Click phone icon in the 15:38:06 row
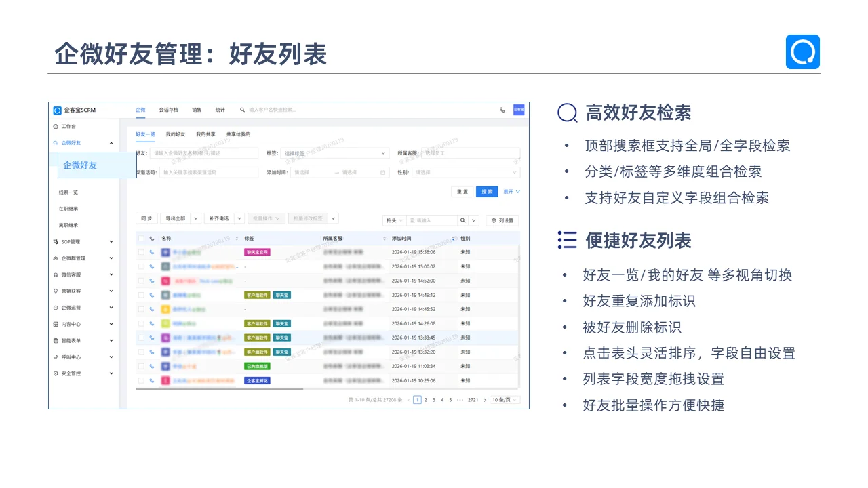The width and height of the screenshot is (868, 488). 151,252
